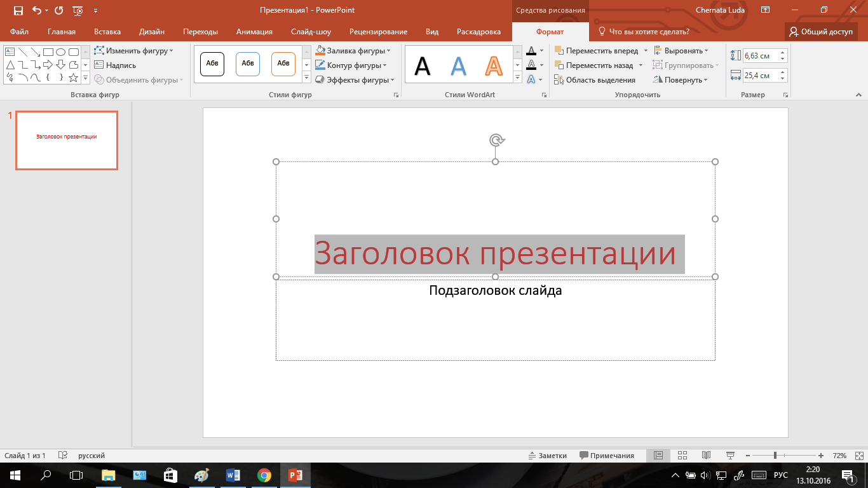Switch to the Вставка tab
This screenshot has height=488, width=868.
(107, 32)
